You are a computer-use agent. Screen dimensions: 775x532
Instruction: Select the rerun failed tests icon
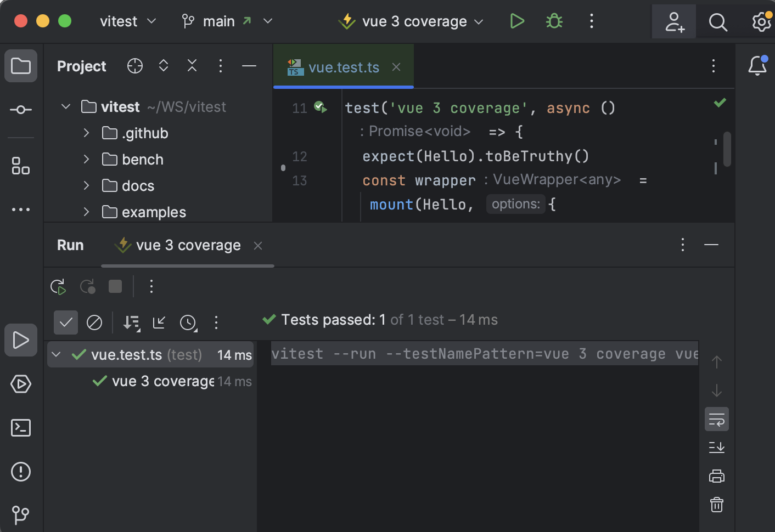pyautogui.click(x=87, y=286)
